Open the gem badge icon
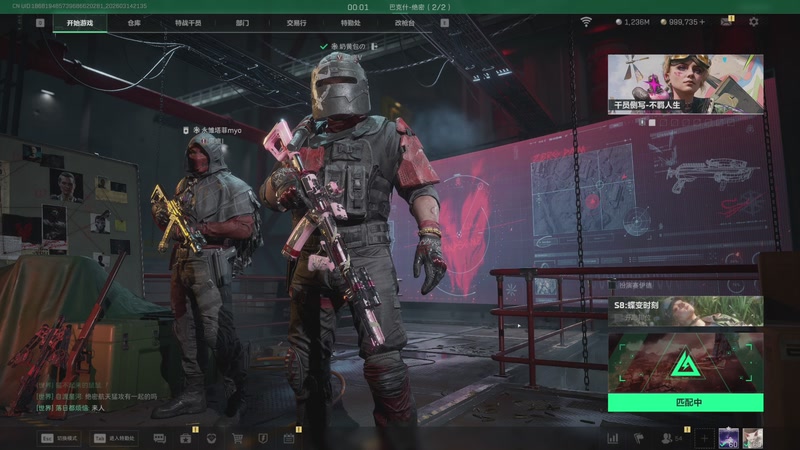 [211, 438]
